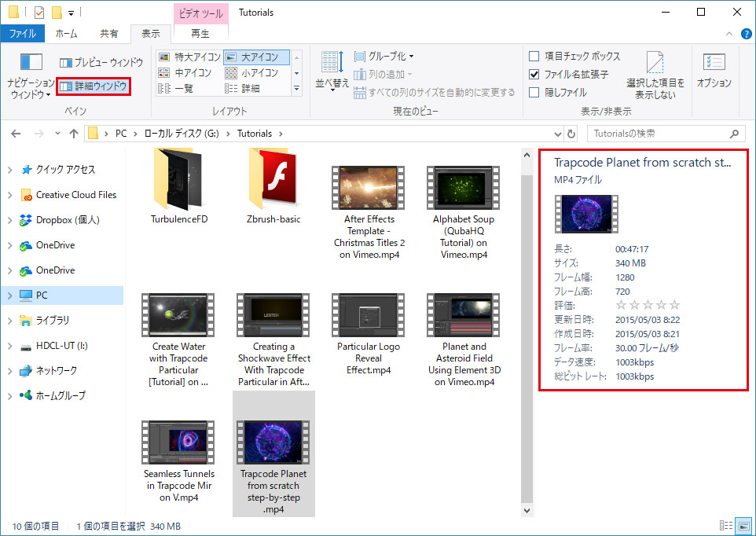The image size is (756, 536).
Task: Click Hide selected items (選択した項目を表示しない)
Action: click(655, 75)
